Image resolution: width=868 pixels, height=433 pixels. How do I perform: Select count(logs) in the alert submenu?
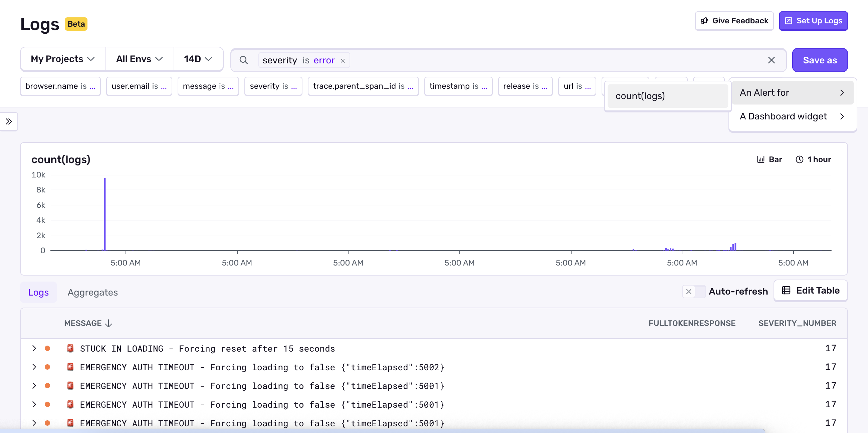668,96
